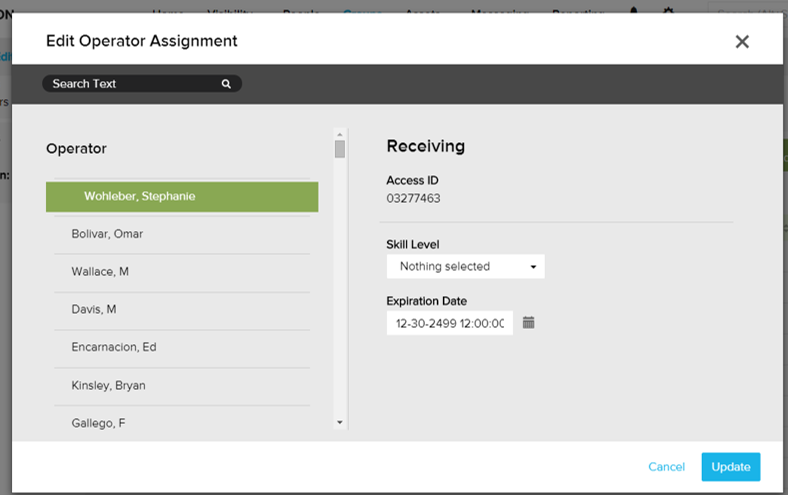Click the Expiration Date input field

449,323
